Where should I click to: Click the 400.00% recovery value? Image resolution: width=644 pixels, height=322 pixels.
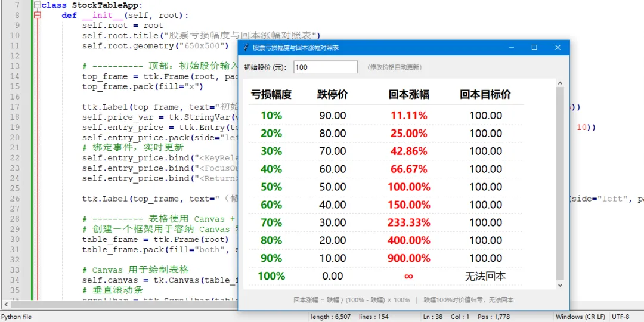click(x=409, y=240)
